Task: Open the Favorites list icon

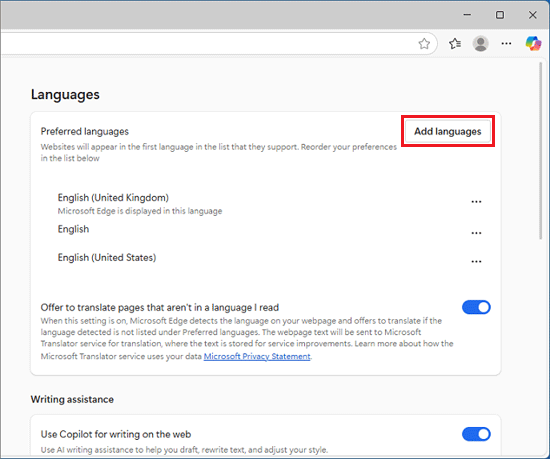Action: (455, 43)
